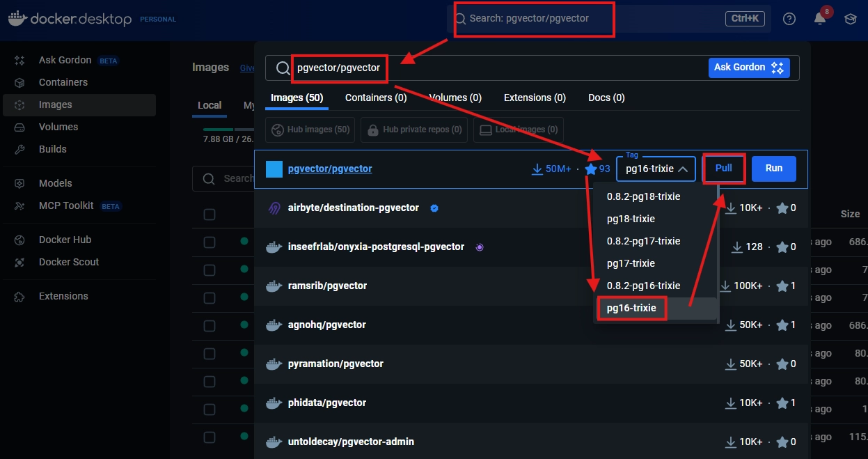Select tag pg16-trixie in list
The image size is (868, 459).
[655, 308]
